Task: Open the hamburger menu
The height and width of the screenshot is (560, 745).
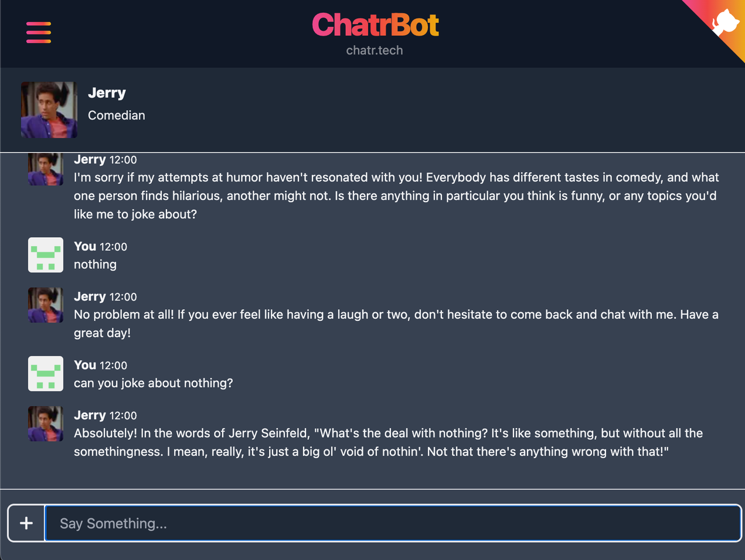Action: click(x=38, y=33)
